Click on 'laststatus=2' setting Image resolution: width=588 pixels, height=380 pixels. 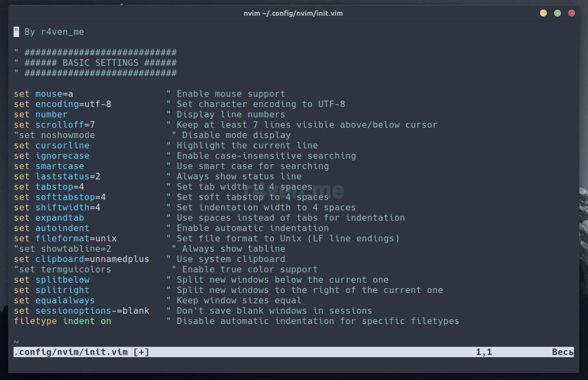click(68, 177)
